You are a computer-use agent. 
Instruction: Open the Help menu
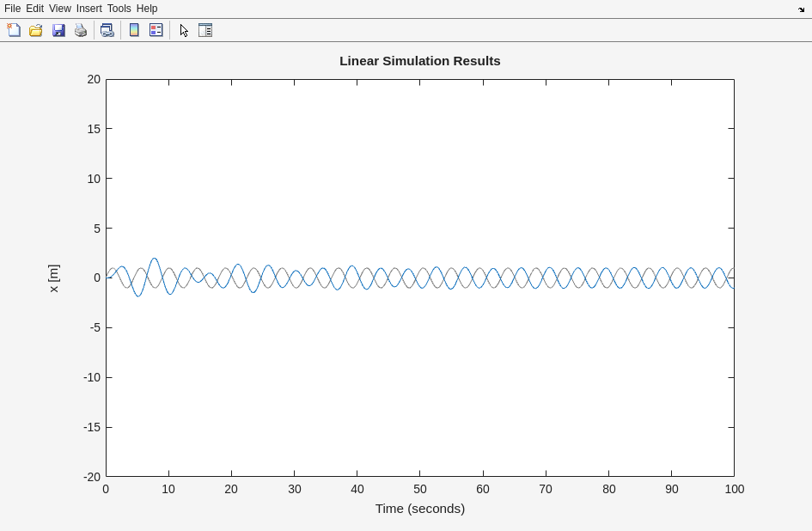coord(147,9)
